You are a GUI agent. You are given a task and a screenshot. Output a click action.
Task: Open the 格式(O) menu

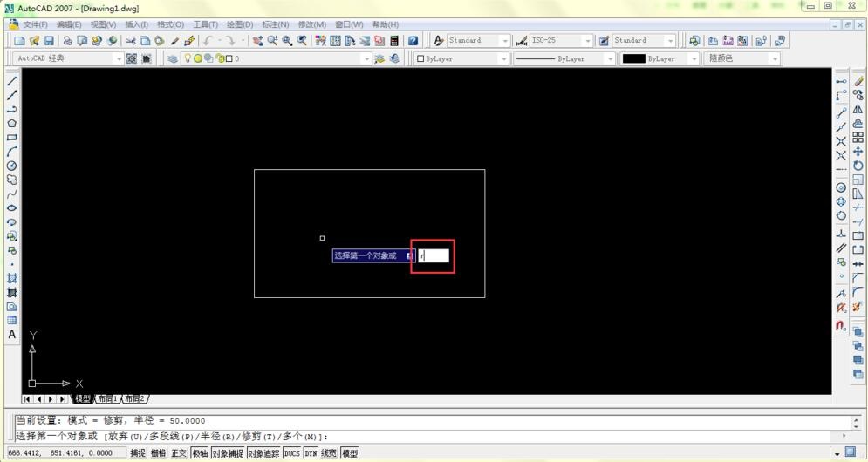click(170, 24)
